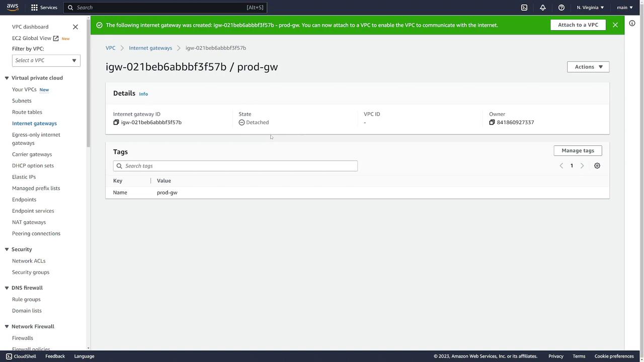Collapse the Security section

point(7,249)
